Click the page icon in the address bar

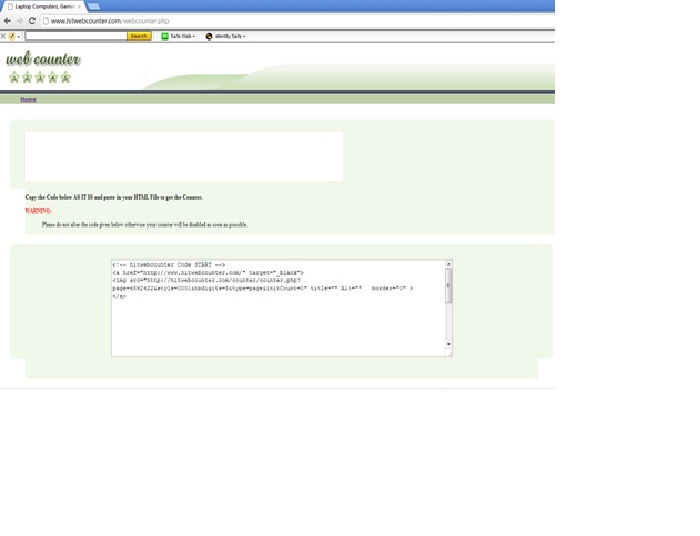(46, 21)
